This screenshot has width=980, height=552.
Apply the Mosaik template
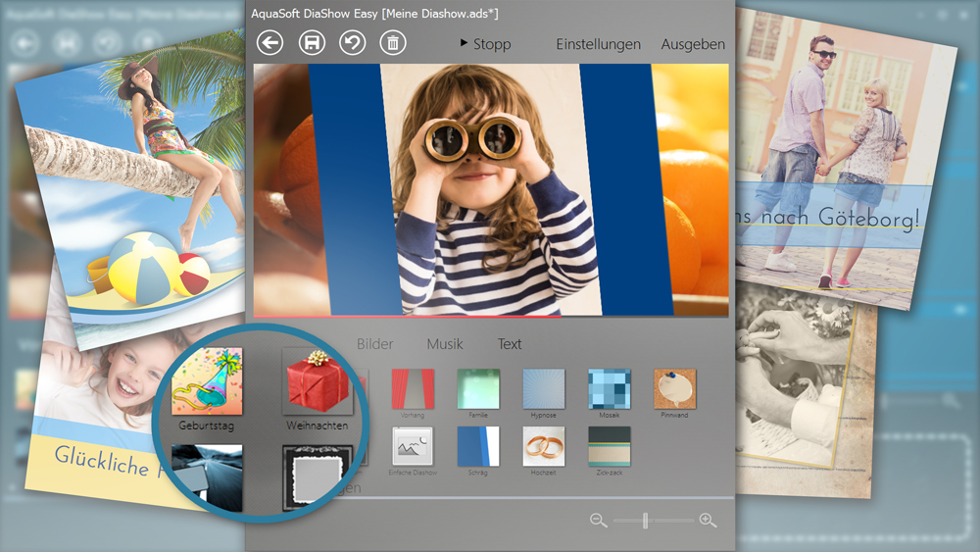609,388
